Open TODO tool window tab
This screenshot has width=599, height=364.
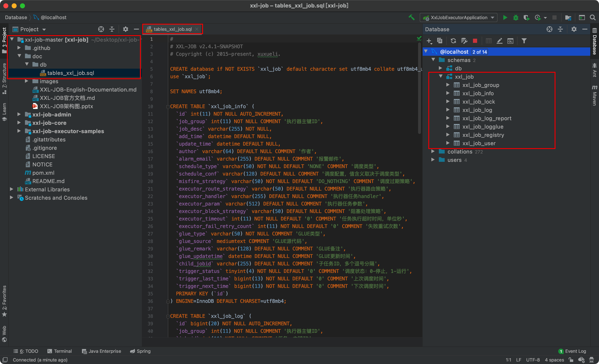point(26,351)
